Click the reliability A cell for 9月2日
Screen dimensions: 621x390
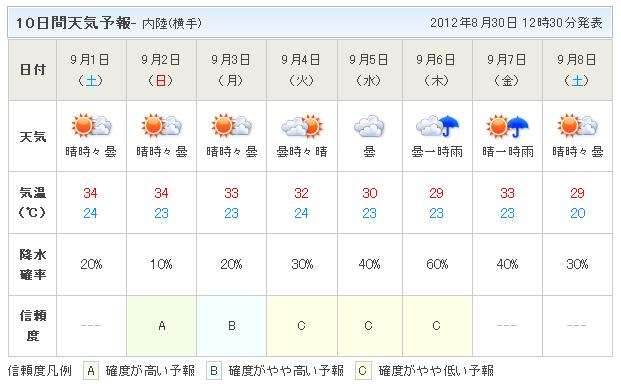162,326
